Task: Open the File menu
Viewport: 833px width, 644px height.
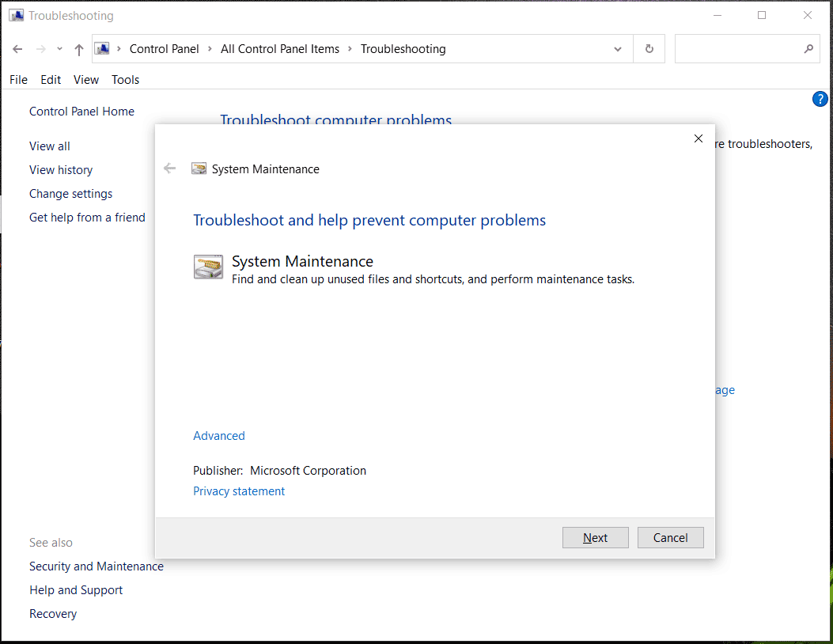Action: [x=18, y=79]
